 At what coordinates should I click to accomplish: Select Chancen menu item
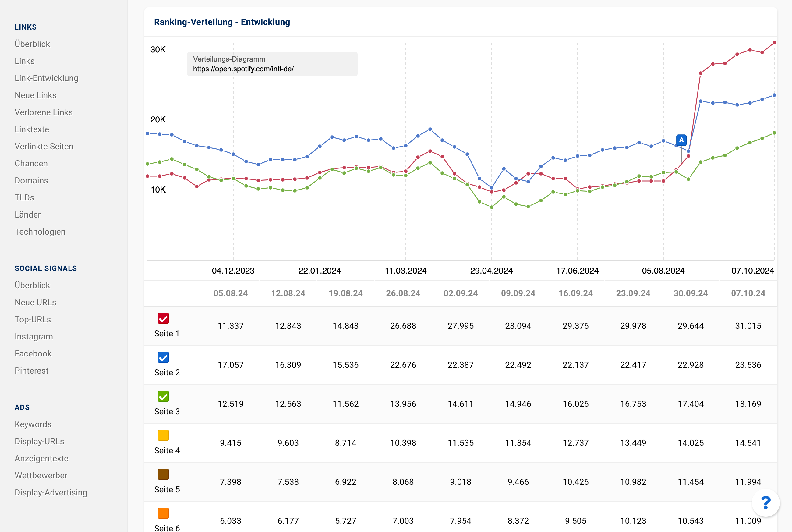[31, 164]
